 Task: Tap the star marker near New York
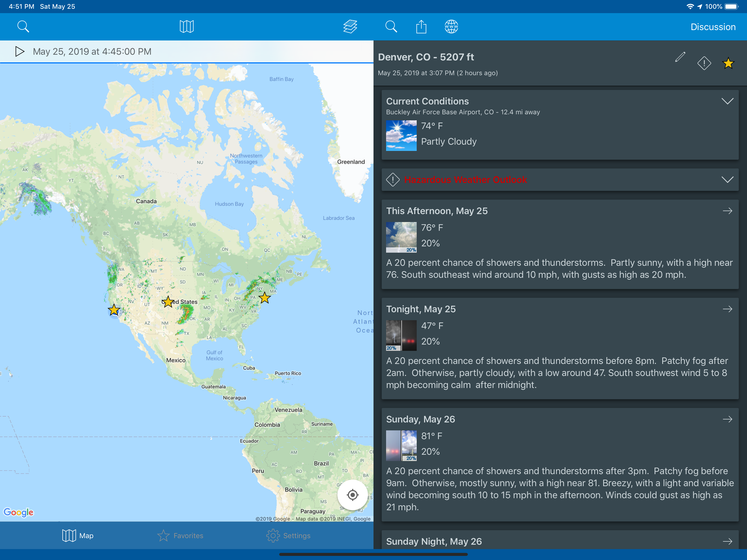(264, 298)
